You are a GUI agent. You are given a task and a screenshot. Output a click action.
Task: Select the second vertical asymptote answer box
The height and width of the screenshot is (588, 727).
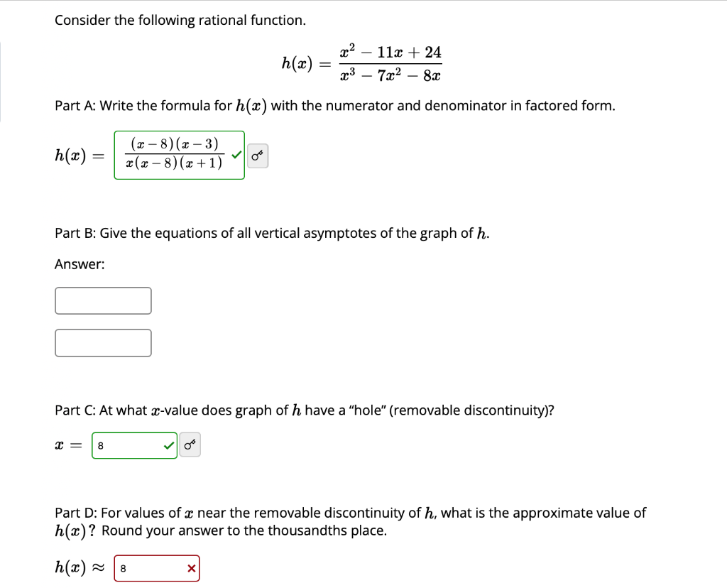point(103,342)
